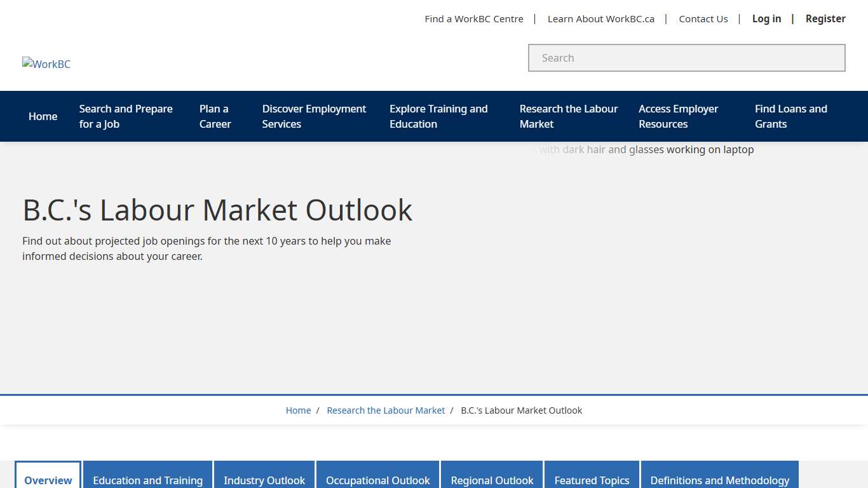Screen dimensions: 868x488
Task: Click the WorkBC logo
Action: click(x=46, y=64)
